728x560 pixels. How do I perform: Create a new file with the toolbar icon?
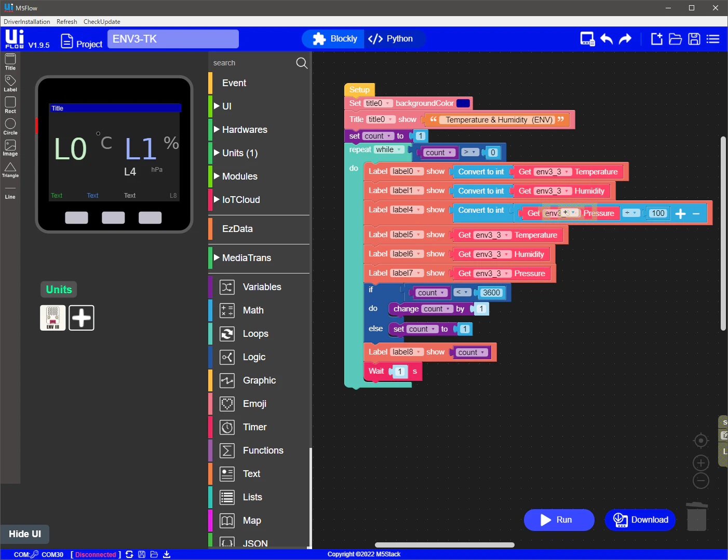(x=657, y=39)
